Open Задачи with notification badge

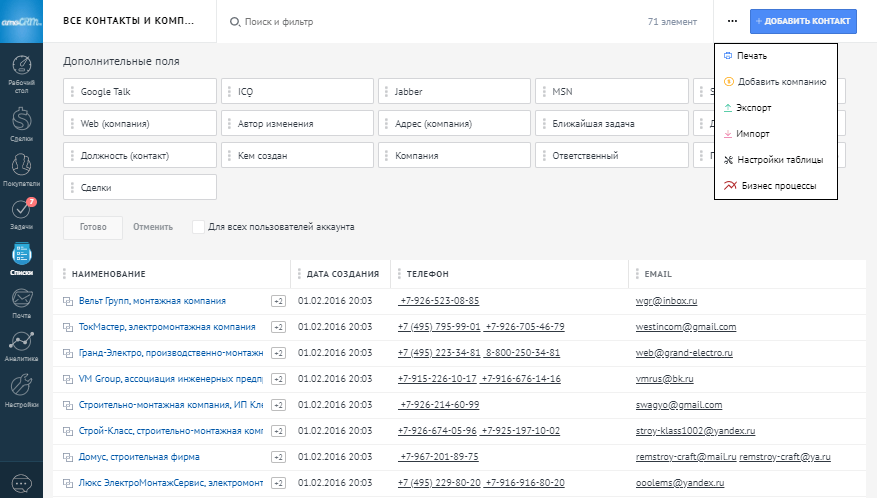tap(21, 215)
